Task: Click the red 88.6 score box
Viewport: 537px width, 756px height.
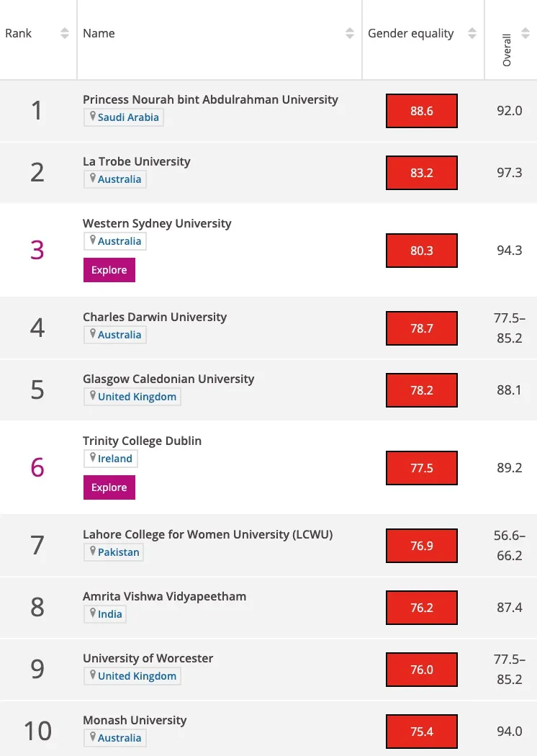Action: 422,112
